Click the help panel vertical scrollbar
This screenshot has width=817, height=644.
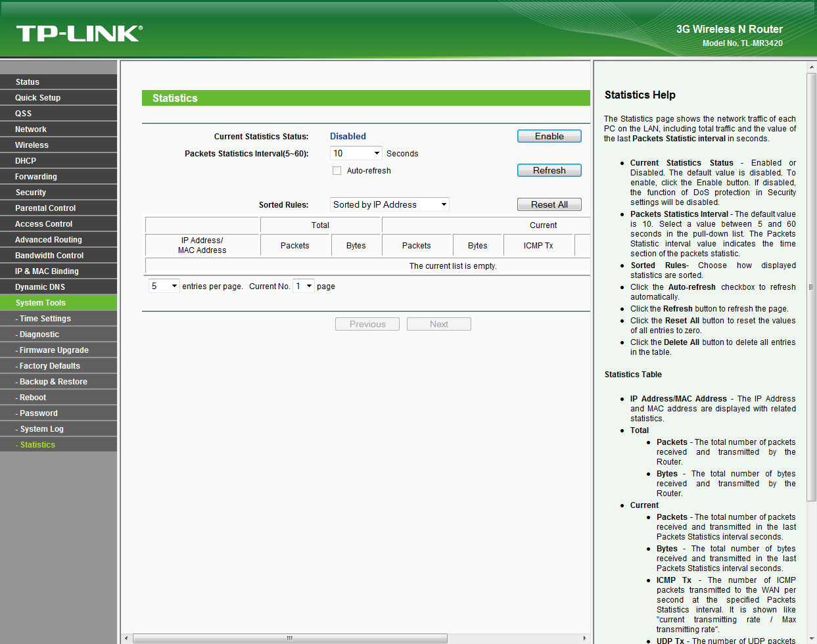pyautogui.click(x=812, y=287)
